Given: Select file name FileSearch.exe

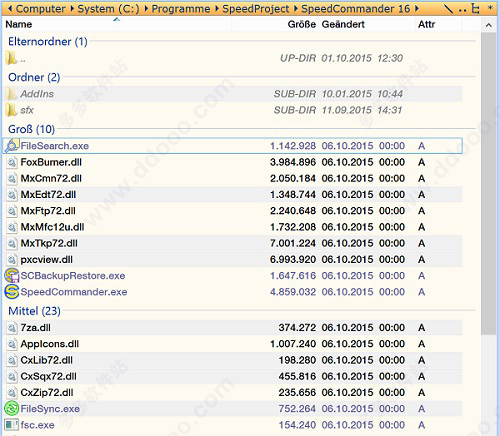Looking at the screenshot, I should 55,146.
